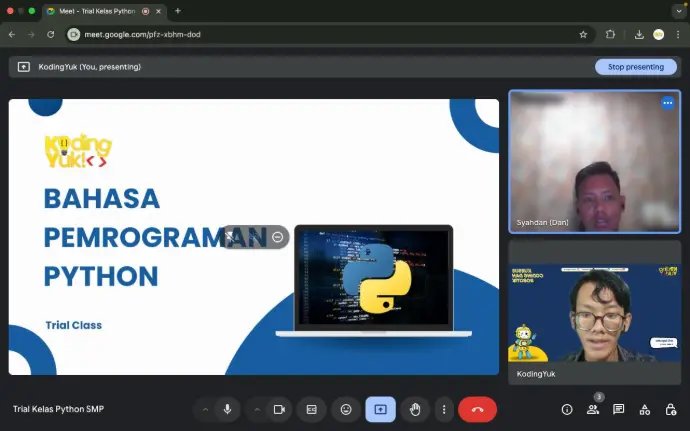The image size is (690, 431).
Task: Expand camera video settings arrow
Action: [257, 409]
